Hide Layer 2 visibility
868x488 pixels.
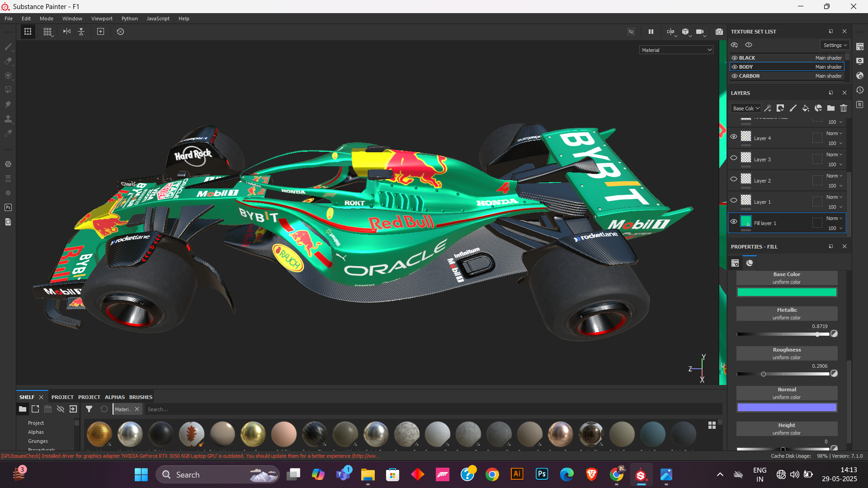click(x=734, y=179)
